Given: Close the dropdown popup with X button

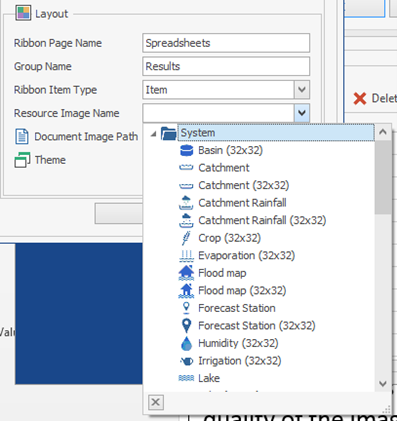Looking at the screenshot, I should point(156,402).
